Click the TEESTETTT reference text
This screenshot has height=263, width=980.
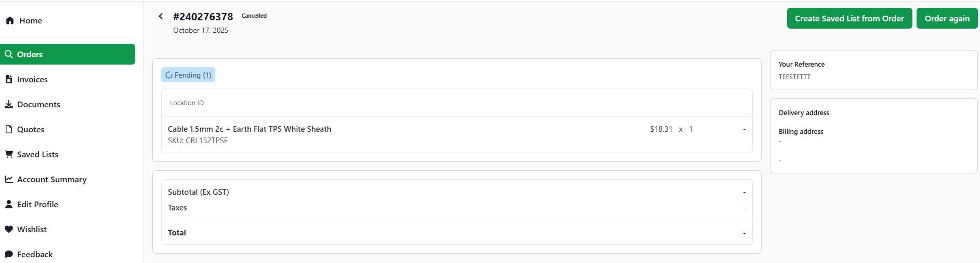[794, 77]
